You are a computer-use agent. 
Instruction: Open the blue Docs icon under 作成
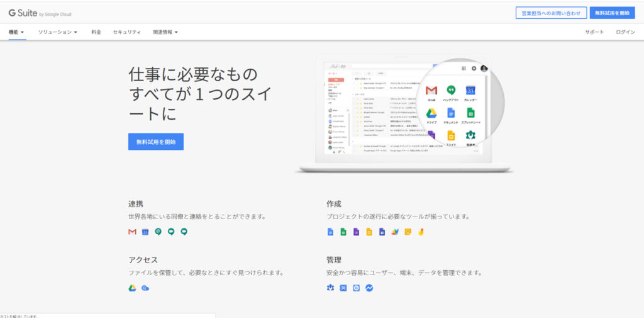(x=330, y=232)
